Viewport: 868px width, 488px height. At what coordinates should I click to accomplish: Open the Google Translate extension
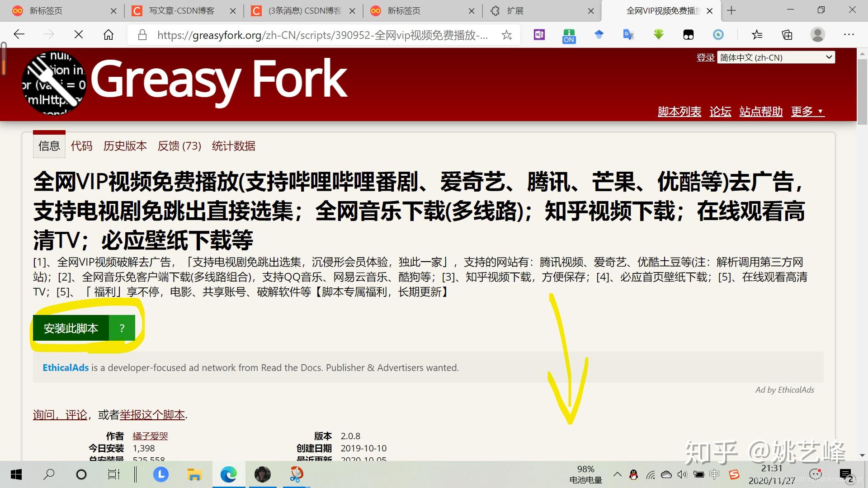(x=628, y=35)
